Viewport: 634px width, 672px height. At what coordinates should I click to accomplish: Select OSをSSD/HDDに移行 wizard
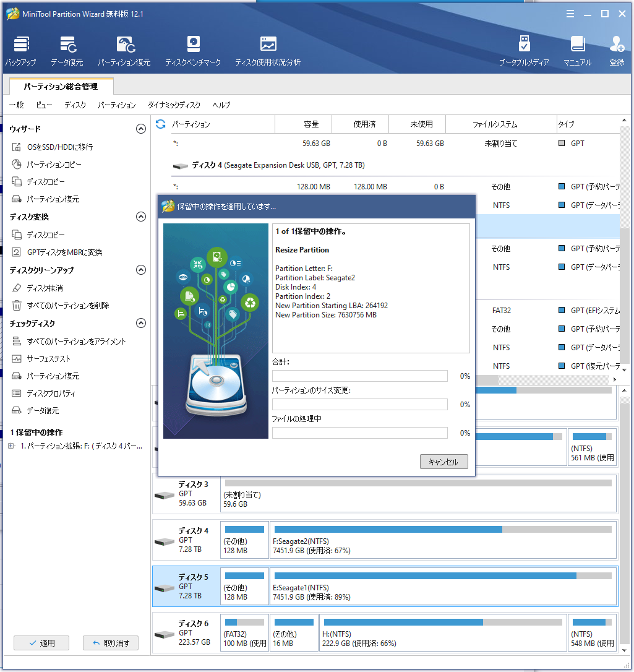click(x=52, y=147)
